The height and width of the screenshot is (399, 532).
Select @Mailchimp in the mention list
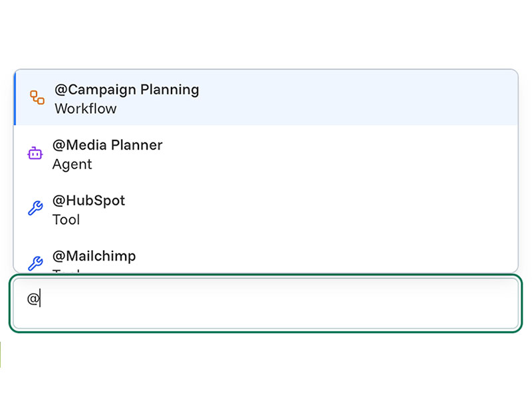[94, 256]
